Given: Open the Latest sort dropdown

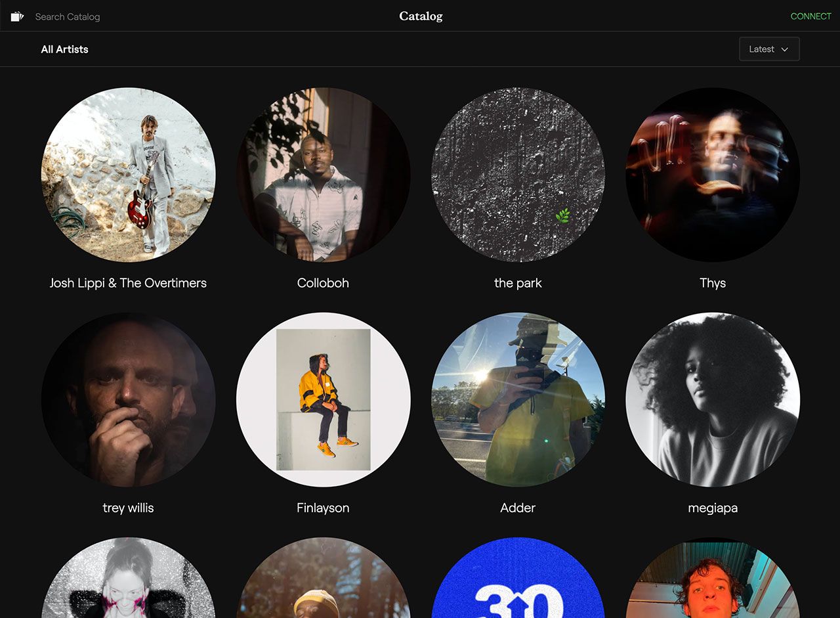Looking at the screenshot, I should pos(769,49).
